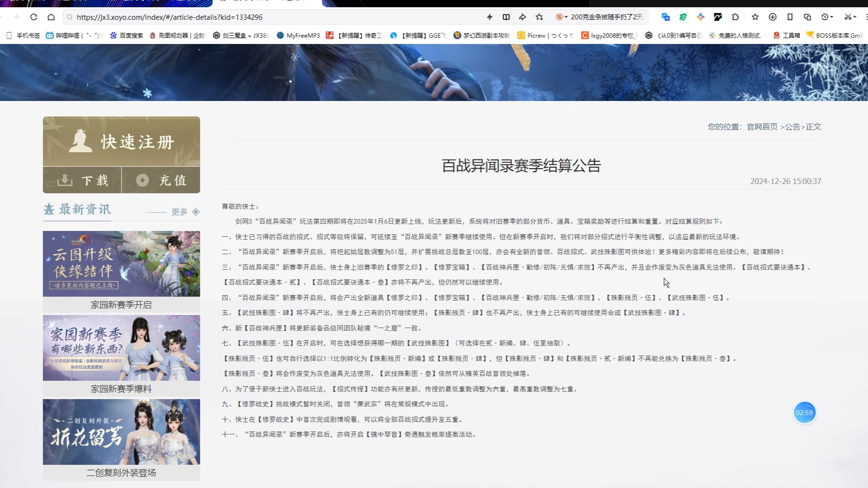Click the article title 百战异闻录赛季结算公告
Screen dimensions: 868x488
coord(521,166)
